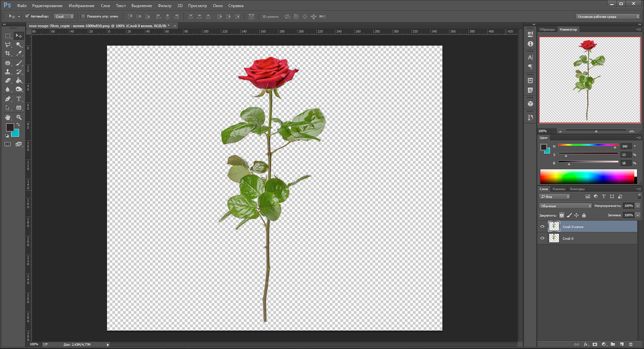This screenshot has height=349, width=644.
Task: Hide the Слой 0 копия layer
Action: pyautogui.click(x=543, y=227)
